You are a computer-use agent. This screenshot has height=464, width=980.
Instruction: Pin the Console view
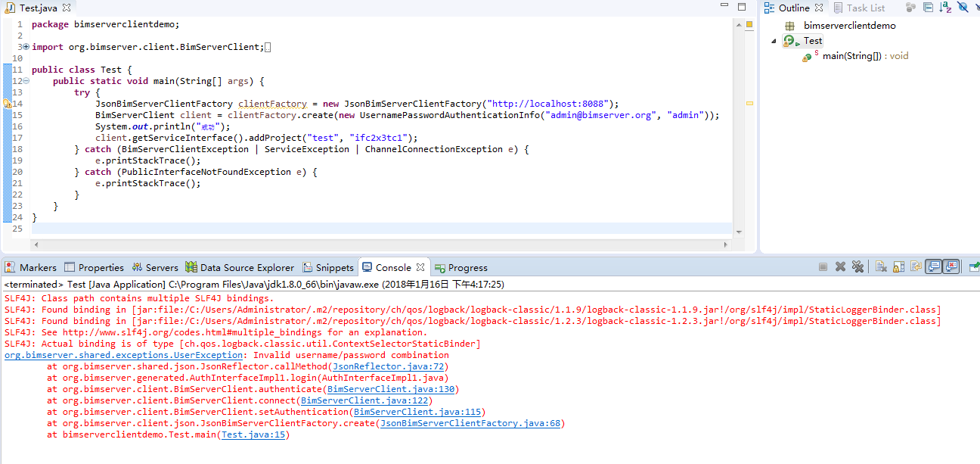[x=974, y=266]
